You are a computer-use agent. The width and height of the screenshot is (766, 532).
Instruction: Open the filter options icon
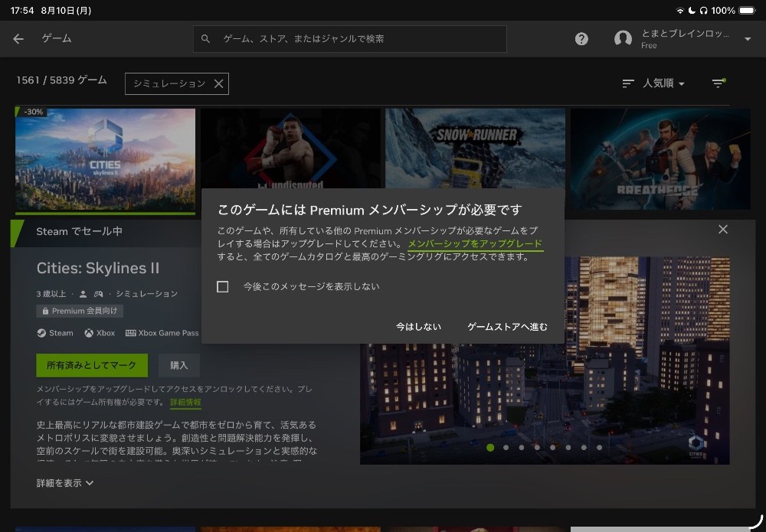[719, 83]
